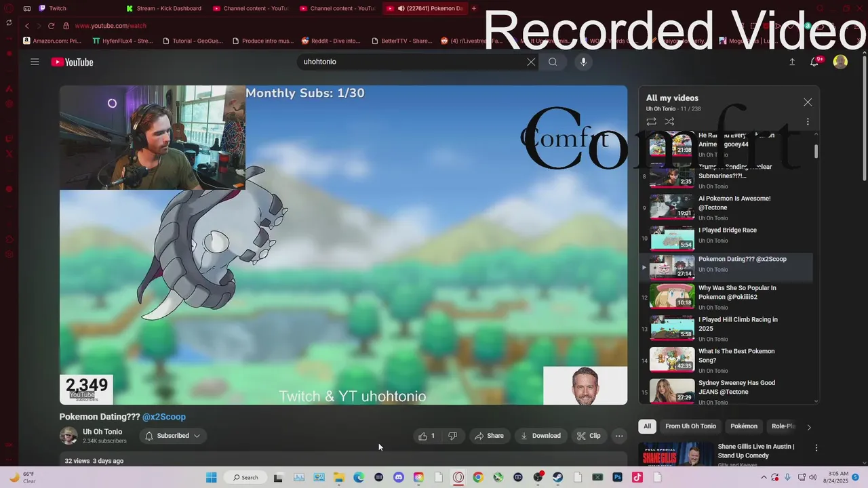Viewport: 868px width, 488px height.
Task: Create a Clip of the video
Action: (589, 436)
